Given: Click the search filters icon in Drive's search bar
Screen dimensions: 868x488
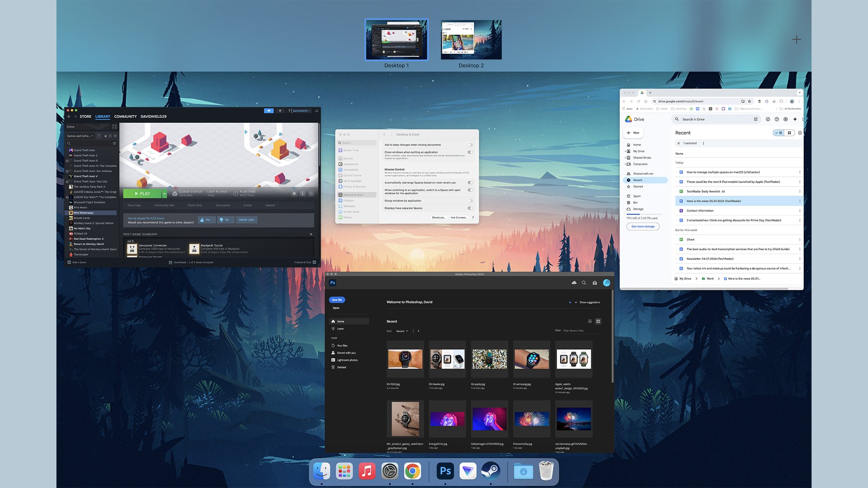Looking at the screenshot, I should coord(756,119).
